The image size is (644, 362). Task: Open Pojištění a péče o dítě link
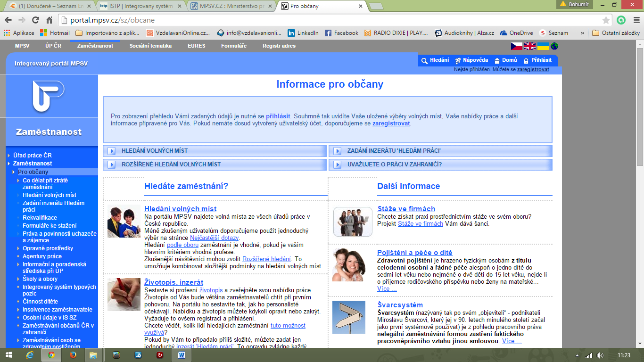415,253
